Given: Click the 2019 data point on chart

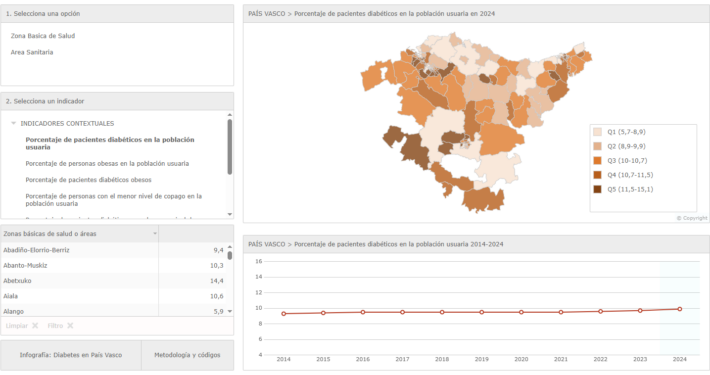Looking at the screenshot, I should (x=482, y=312).
